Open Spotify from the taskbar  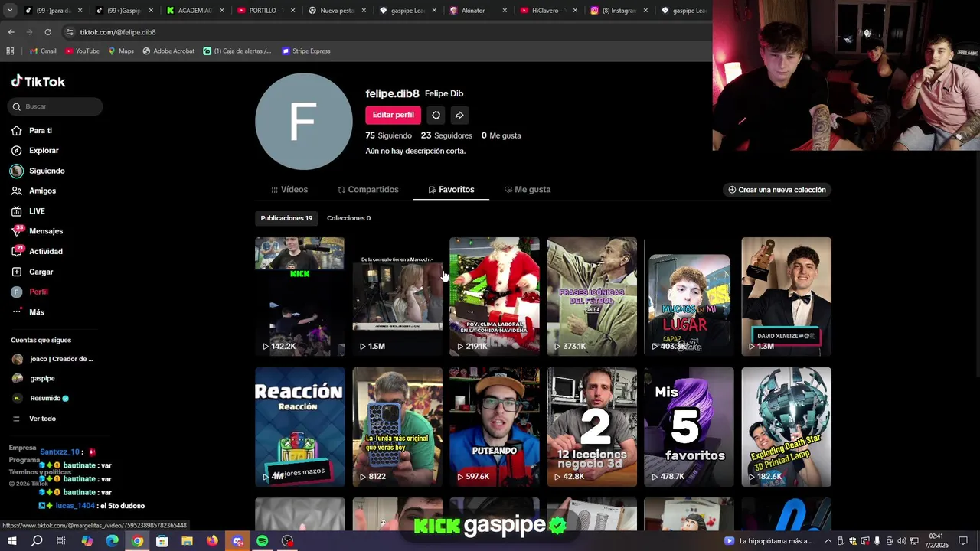pos(262,541)
